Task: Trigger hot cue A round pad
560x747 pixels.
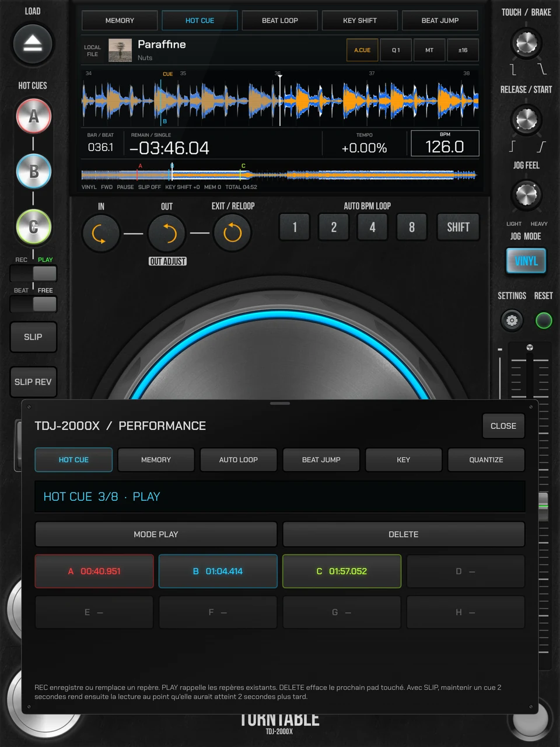Action: coord(33,116)
